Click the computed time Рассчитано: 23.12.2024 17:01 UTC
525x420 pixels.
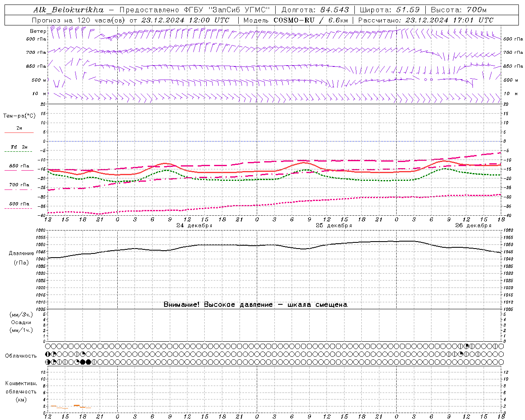tap(426, 20)
